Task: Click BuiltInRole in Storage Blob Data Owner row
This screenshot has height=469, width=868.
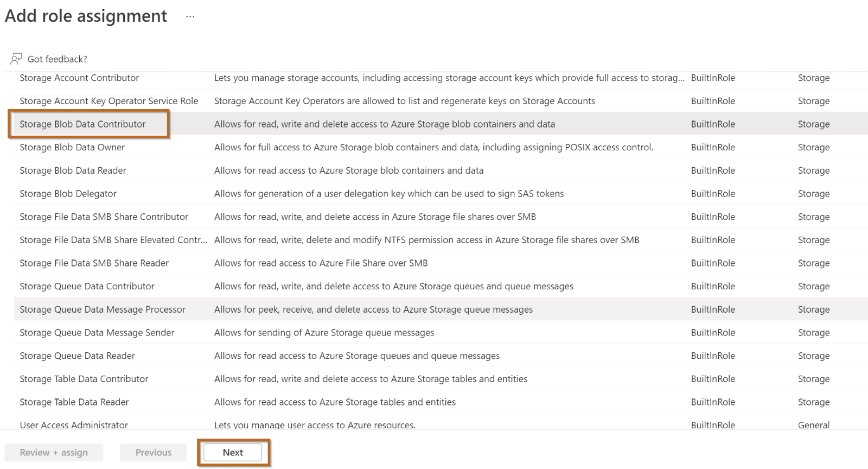Action: pyautogui.click(x=713, y=147)
